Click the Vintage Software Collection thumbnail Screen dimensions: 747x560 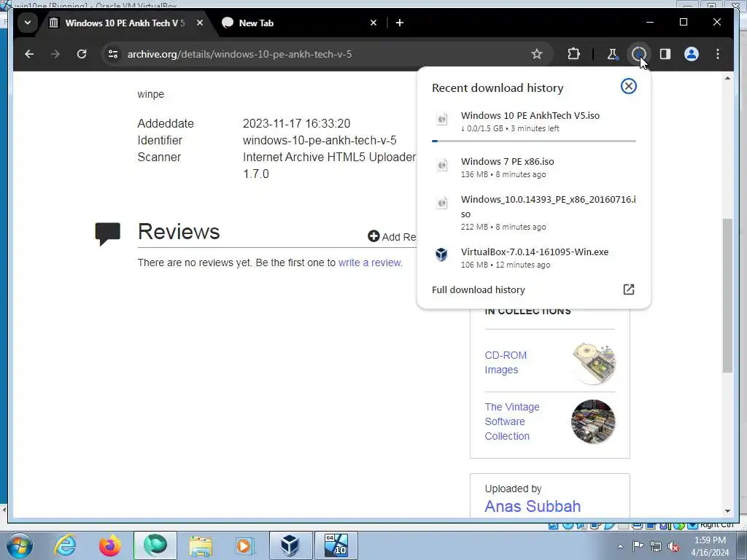point(593,421)
